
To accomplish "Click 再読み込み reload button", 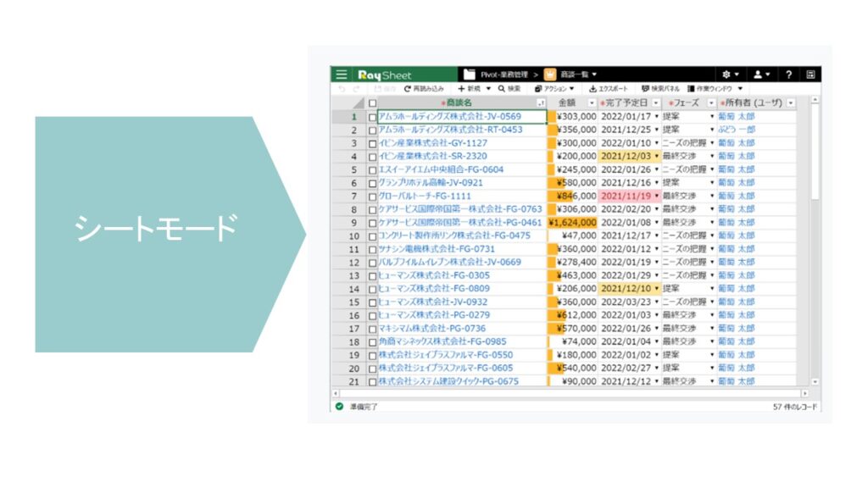I will coord(424,88).
